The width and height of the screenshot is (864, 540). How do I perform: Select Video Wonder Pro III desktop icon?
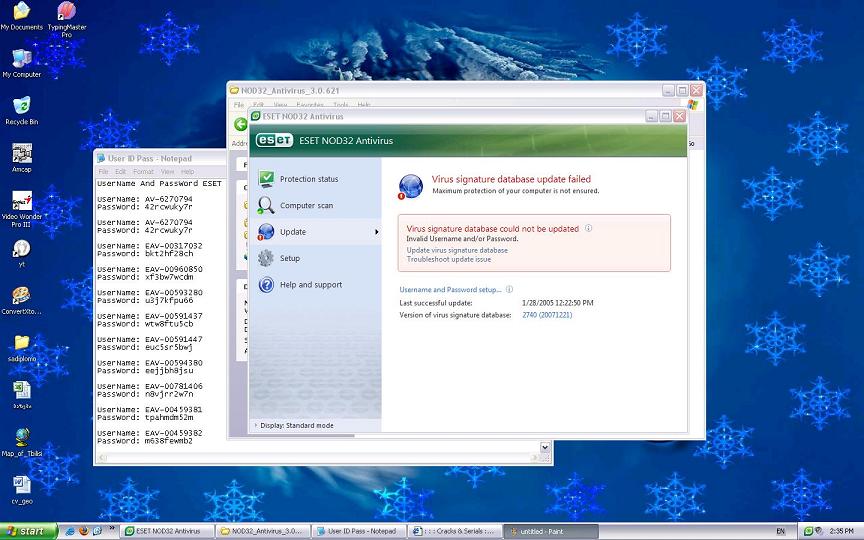21,201
